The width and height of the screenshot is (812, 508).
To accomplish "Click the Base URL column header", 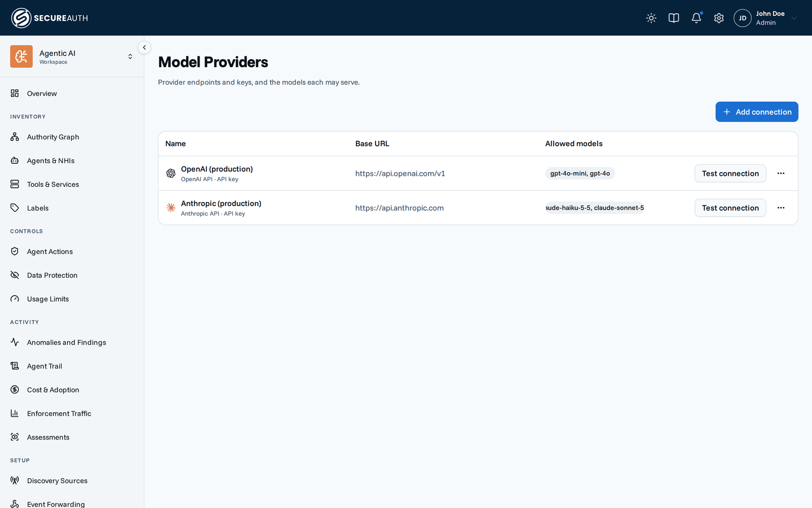I will coord(372,144).
